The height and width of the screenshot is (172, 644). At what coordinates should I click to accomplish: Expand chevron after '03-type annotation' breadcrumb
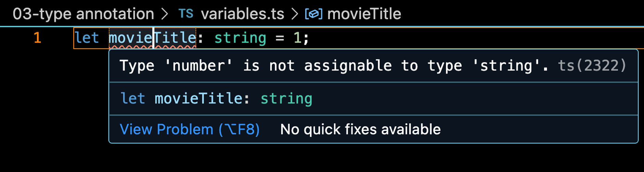pyautogui.click(x=165, y=14)
